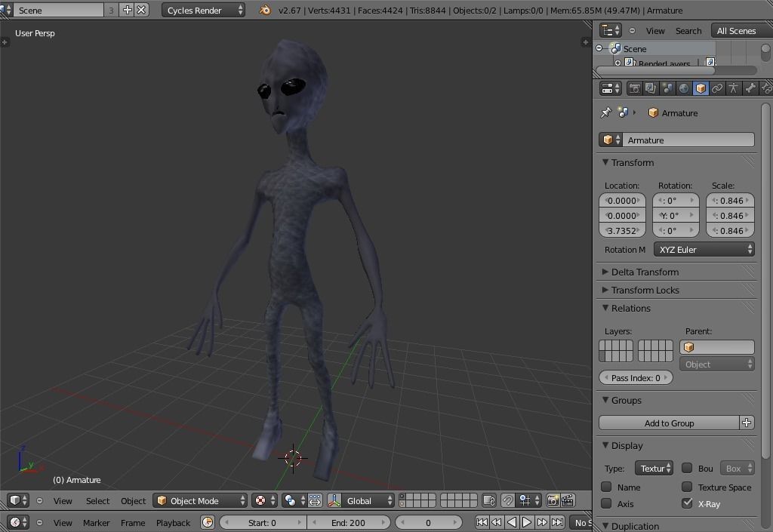Open the pivot point selector in 3D header
The height and width of the screenshot is (532, 773).
(x=265, y=500)
